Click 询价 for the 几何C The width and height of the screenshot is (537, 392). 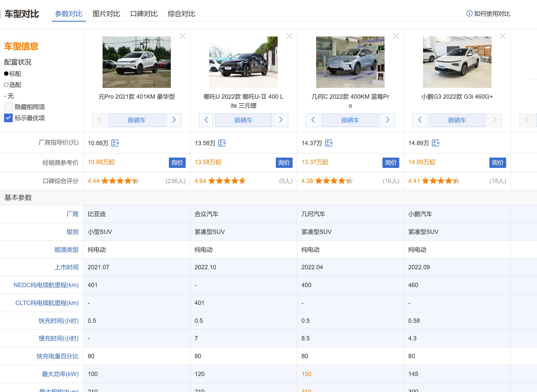pyautogui.click(x=391, y=163)
